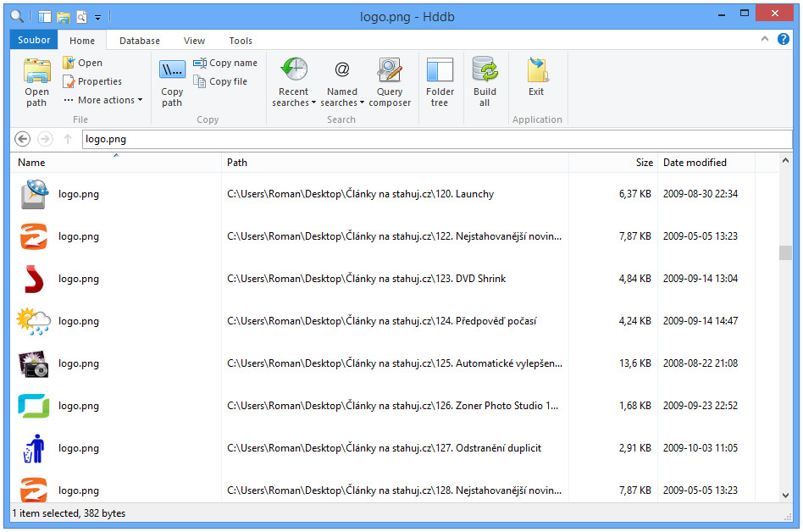Image resolution: width=803 pixels, height=532 pixels.
Task: Click Copy file in the Copy group
Action: [220, 81]
